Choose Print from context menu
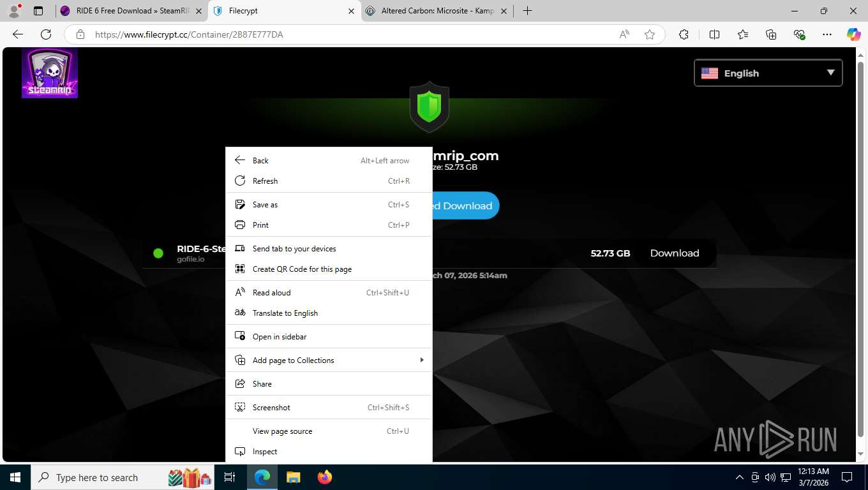Image resolution: width=868 pixels, height=490 pixels. pos(329,225)
